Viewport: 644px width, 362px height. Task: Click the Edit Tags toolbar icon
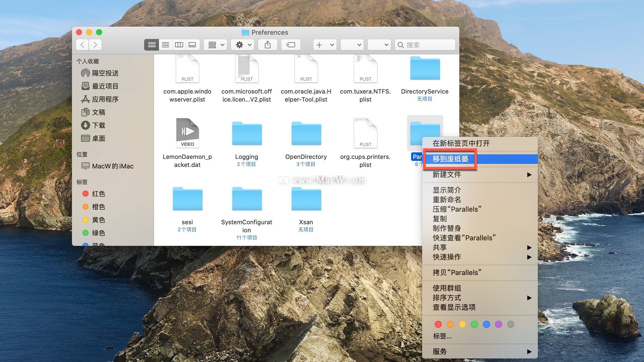[x=291, y=45]
